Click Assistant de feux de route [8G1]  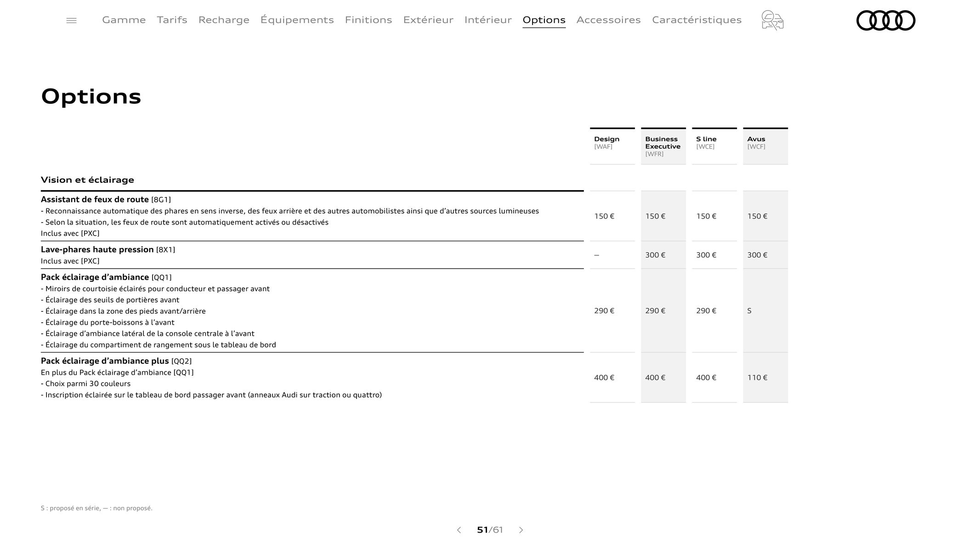106,199
